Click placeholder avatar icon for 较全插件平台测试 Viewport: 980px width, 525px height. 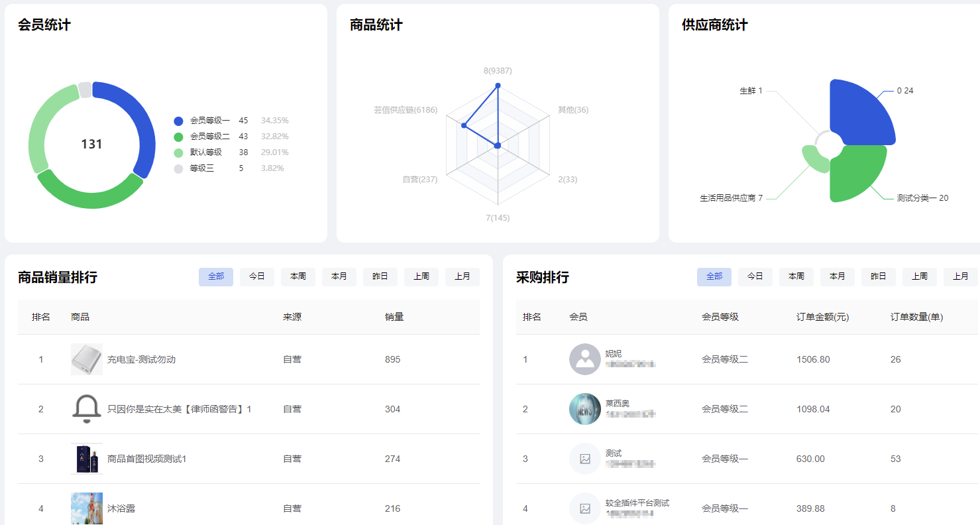[585, 508]
